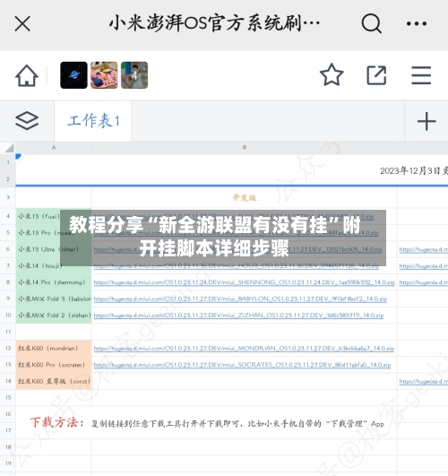448x476 pixels.
Task: Favorite the document with the star icon
Action: pyautogui.click(x=332, y=74)
